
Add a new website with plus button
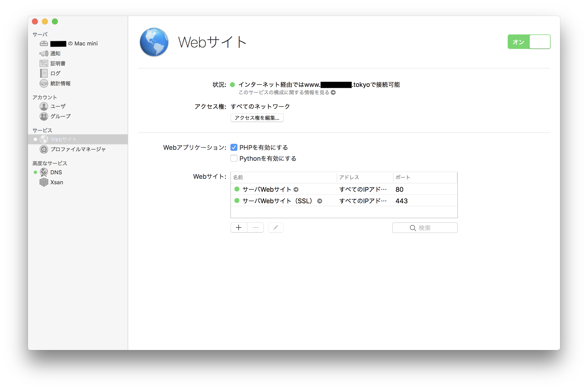(x=239, y=227)
